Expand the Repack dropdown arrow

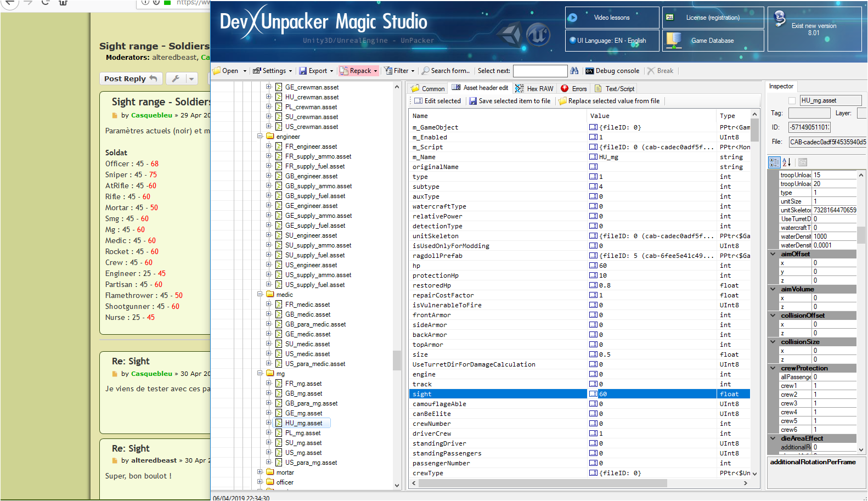(x=375, y=71)
